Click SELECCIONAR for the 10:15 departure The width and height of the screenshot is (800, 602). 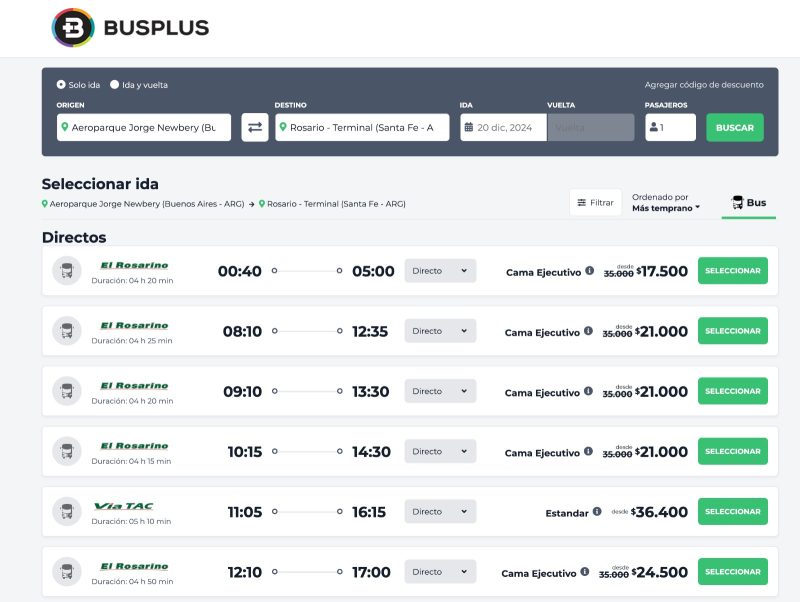(732, 452)
